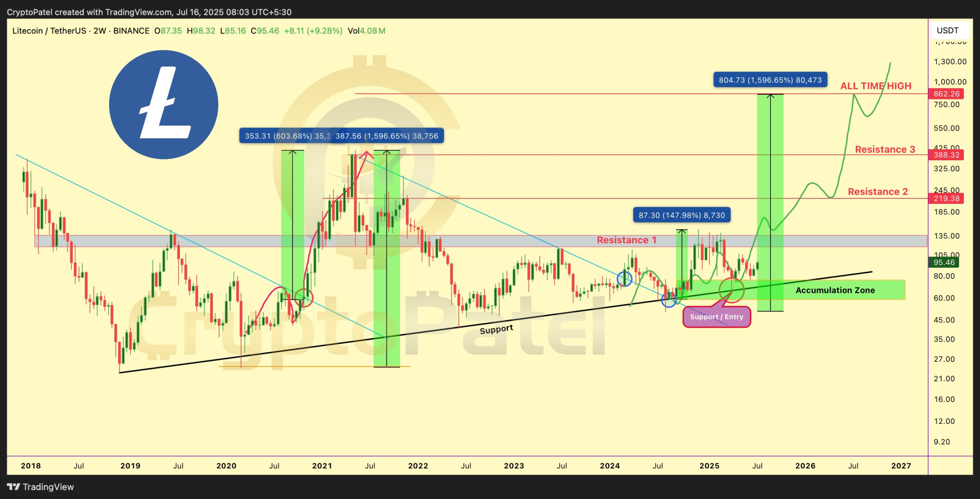980x499 pixels.
Task: Click the Vol 4.08 M volume readout
Action: tap(367, 31)
